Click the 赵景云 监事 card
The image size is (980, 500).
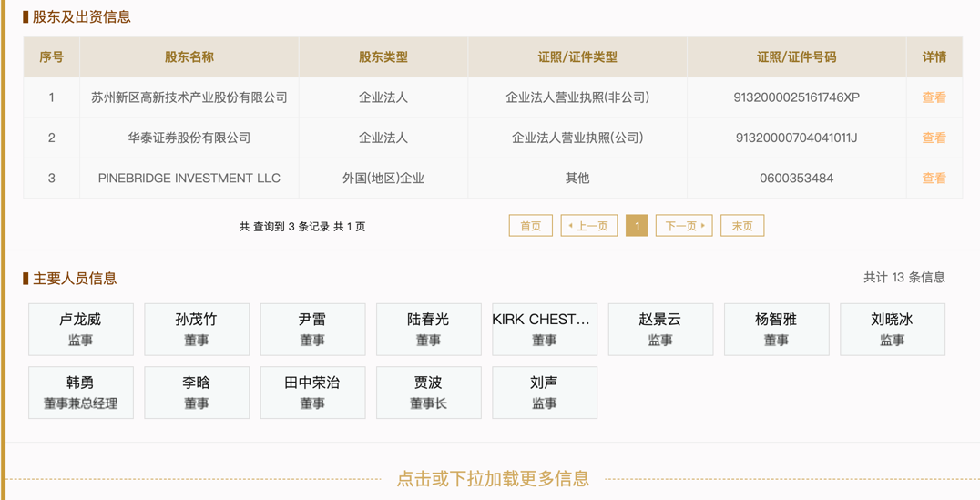(x=660, y=329)
